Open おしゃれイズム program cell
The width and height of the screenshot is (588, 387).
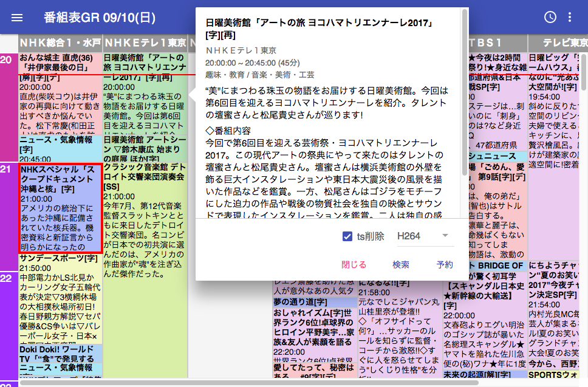[315, 335]
